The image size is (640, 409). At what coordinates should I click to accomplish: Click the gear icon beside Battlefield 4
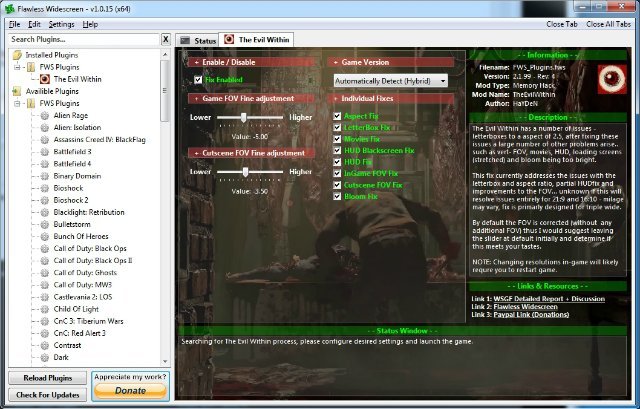45,164
